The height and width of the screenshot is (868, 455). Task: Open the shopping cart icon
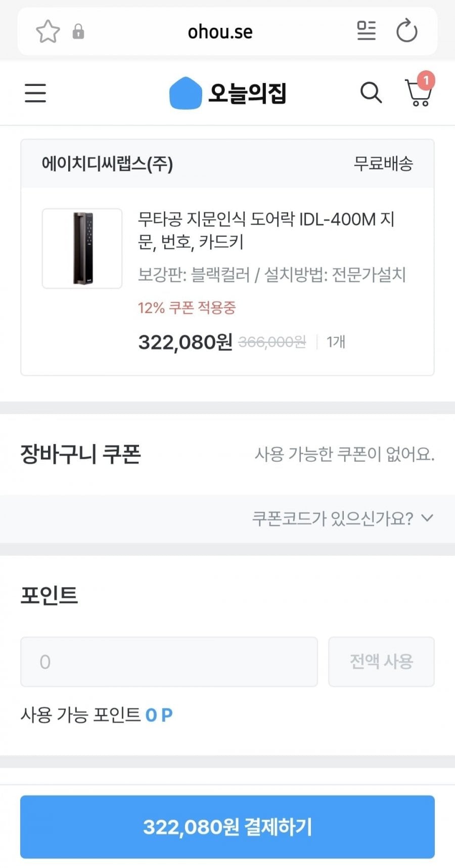419,93
